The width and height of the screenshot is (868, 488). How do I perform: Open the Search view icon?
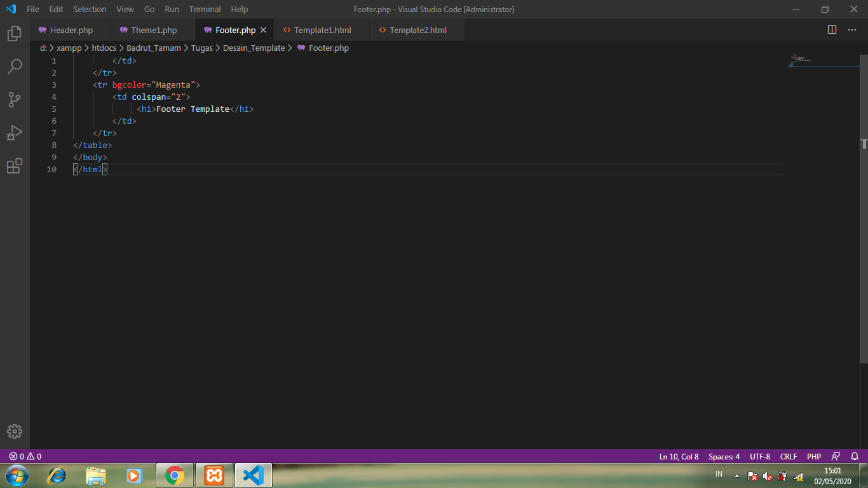pos(14,67)
